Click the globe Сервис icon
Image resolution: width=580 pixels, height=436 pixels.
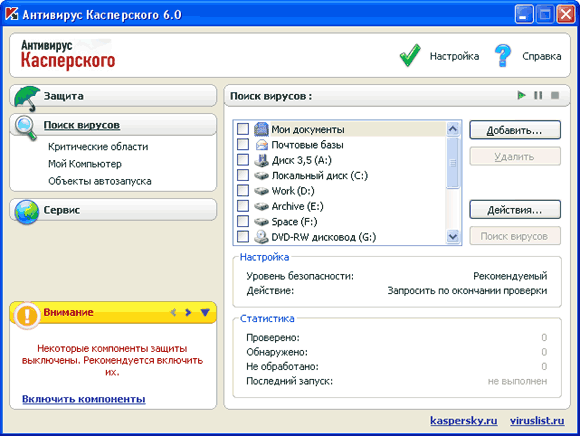[26, 212]
